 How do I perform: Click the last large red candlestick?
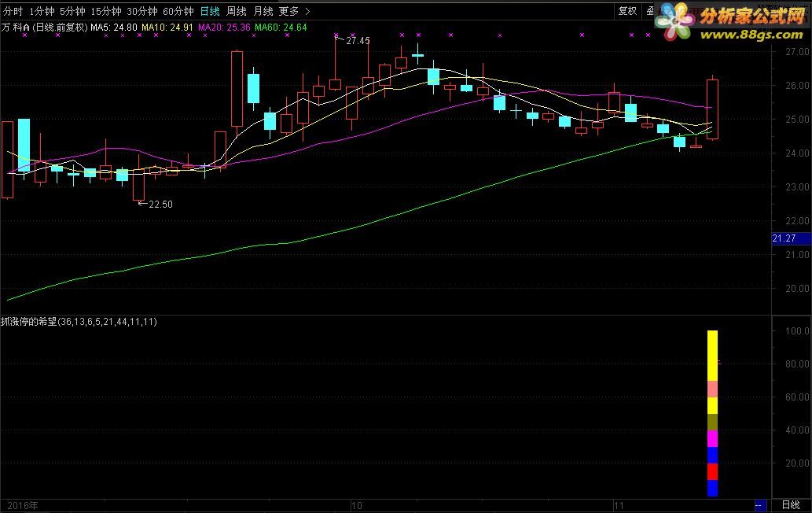click(x=713, y=109)
